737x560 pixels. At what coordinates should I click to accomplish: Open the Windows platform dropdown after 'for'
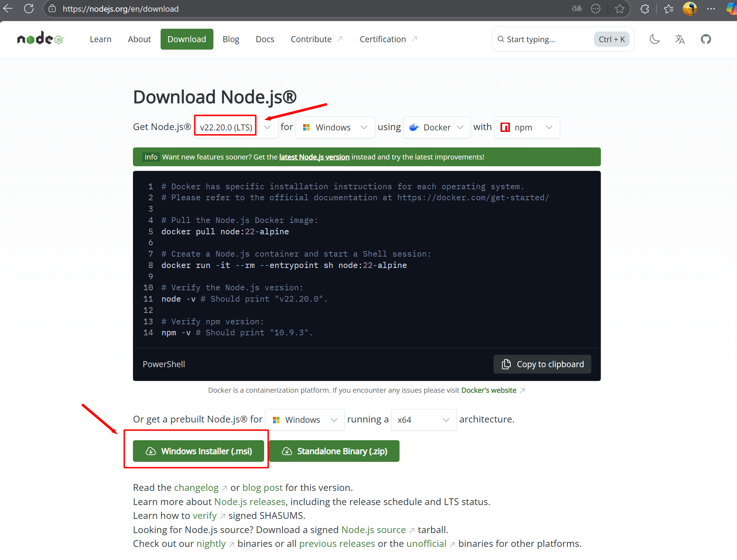(x=335, y=127)
